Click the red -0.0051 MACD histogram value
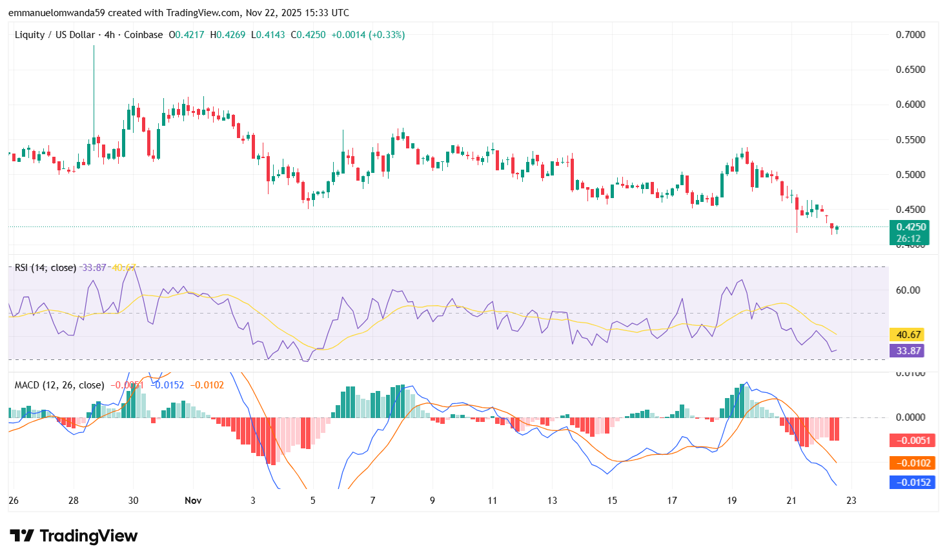This screenshot has width=947, height=560. (912, 441)
